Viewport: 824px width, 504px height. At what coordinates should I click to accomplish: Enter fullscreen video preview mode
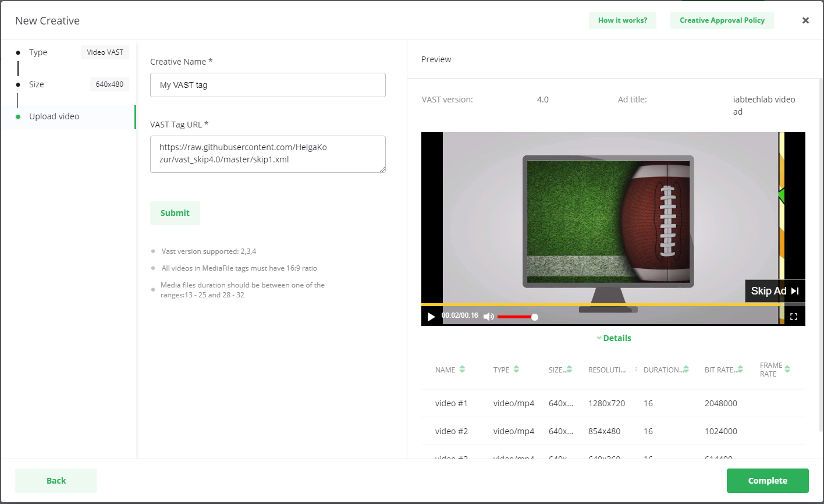[793, 317]
